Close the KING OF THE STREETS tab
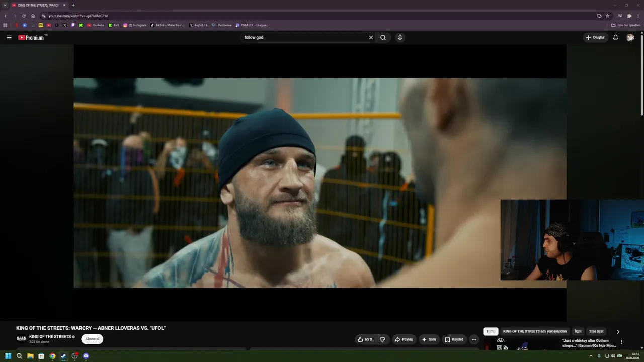Screen dimensions: 644x362 (64, 5)
